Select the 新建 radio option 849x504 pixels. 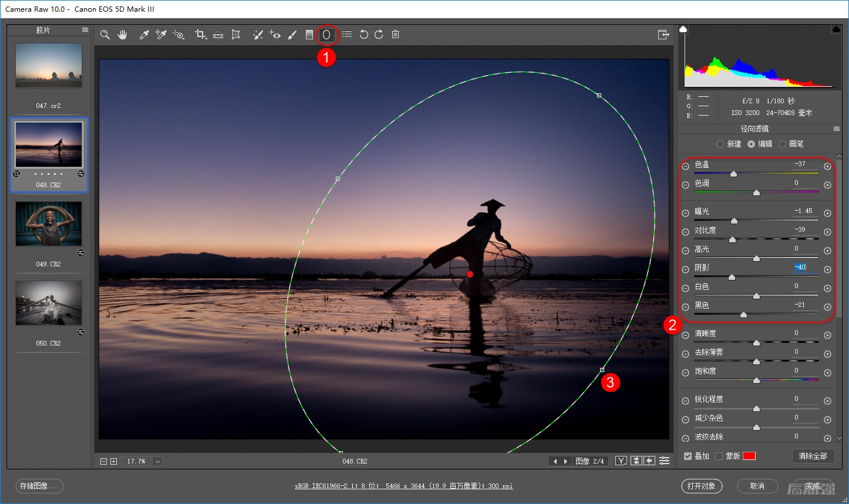coord(720,144)
